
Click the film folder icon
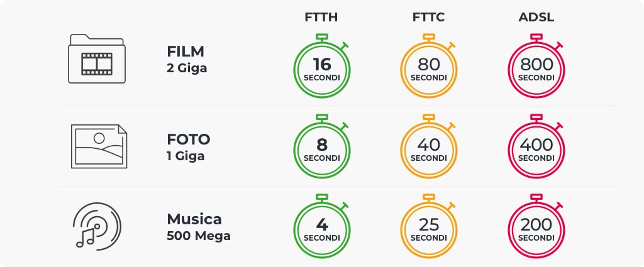[x=96, y=58]
